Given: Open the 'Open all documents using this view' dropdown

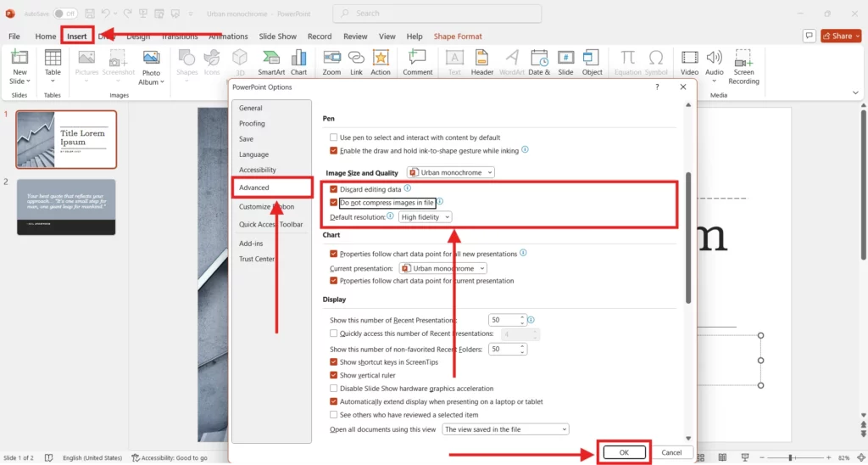Looking at the screenshot, I should pyautogui.click(x=505, y=429).
